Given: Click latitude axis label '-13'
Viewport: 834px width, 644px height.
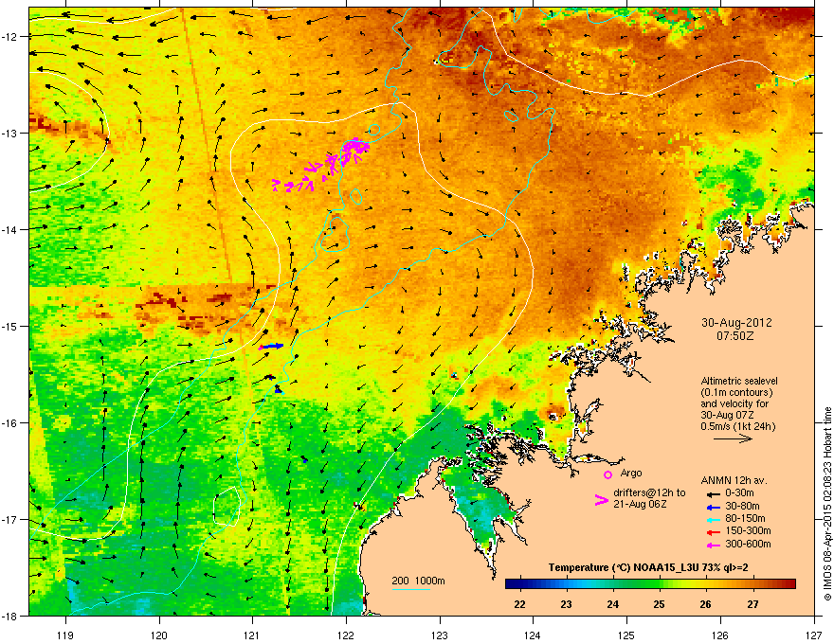Looking at the screenshot, I should 9,133.
